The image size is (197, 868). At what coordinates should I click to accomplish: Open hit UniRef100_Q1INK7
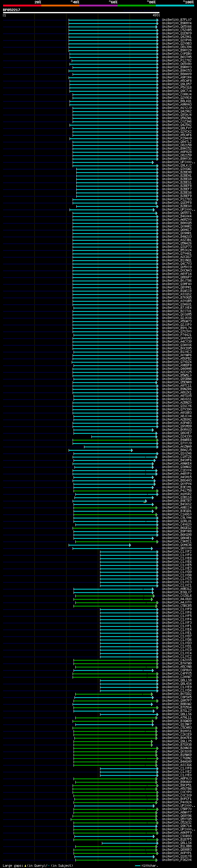(177, 724)
